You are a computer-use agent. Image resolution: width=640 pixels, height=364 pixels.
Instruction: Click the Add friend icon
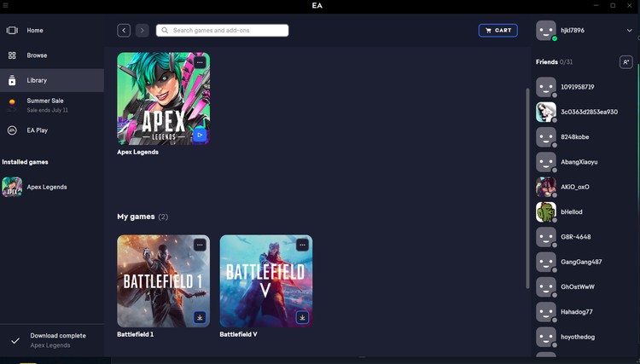[x=626, y=62]
